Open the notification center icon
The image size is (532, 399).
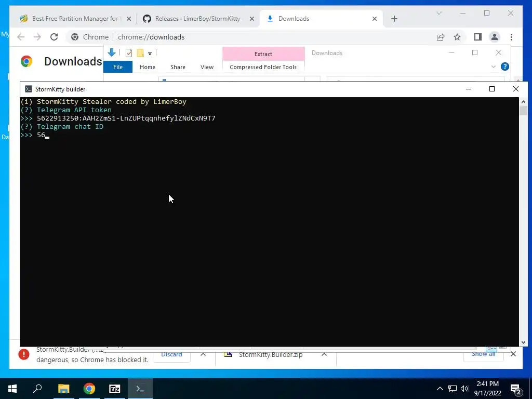515,389
